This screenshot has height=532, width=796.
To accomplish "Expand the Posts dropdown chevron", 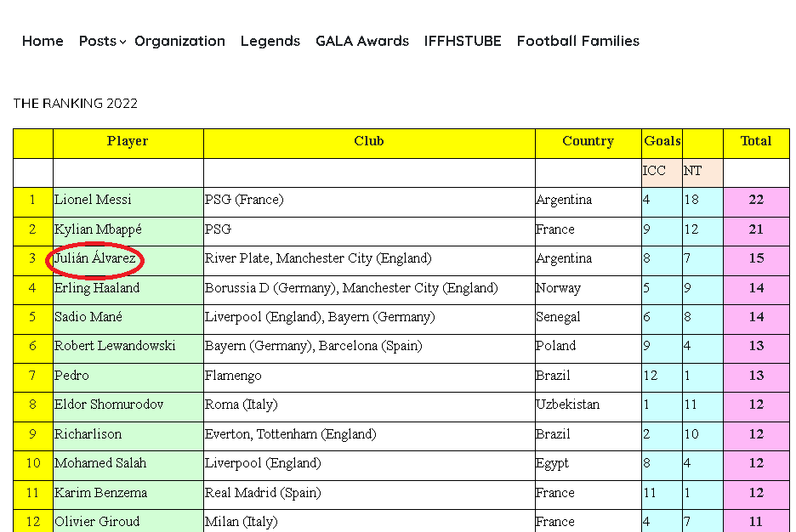I will coord(122,42).
